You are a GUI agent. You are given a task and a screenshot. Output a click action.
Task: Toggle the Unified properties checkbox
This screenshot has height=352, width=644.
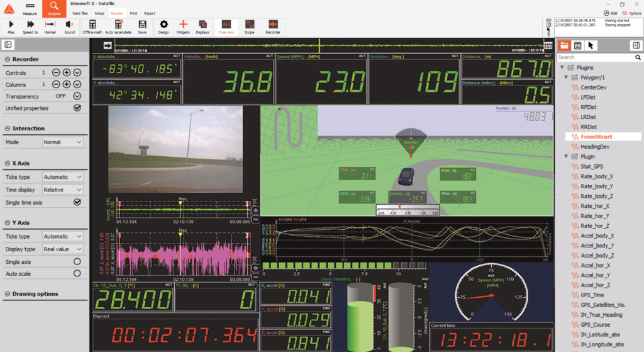(x=77, y=108)
